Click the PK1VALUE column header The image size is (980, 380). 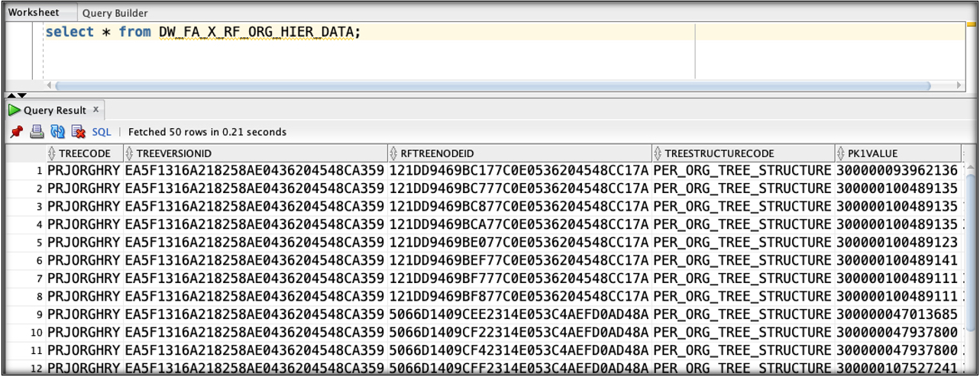[x=897, y=153]
